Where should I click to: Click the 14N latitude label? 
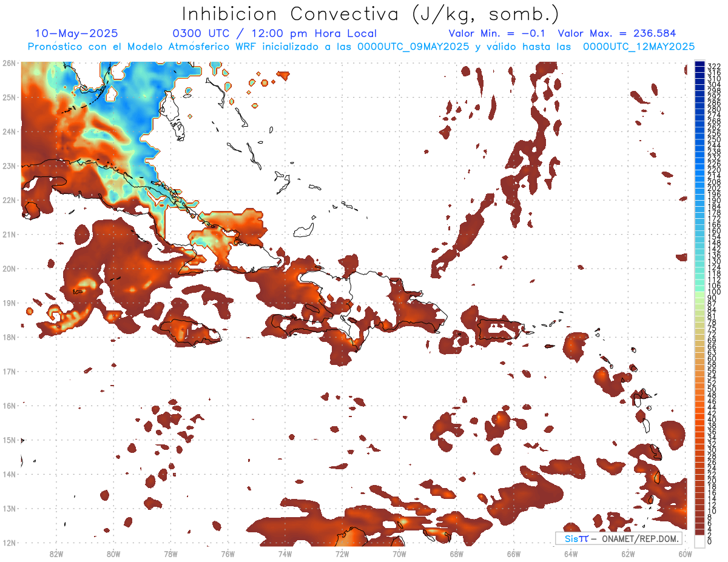[8, 473]
